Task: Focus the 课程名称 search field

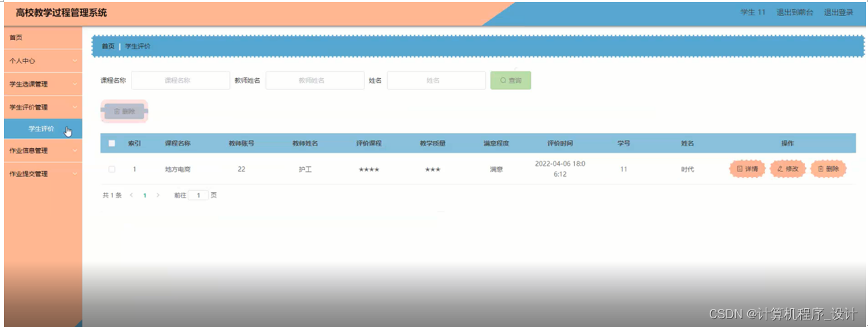Action: 180,80
